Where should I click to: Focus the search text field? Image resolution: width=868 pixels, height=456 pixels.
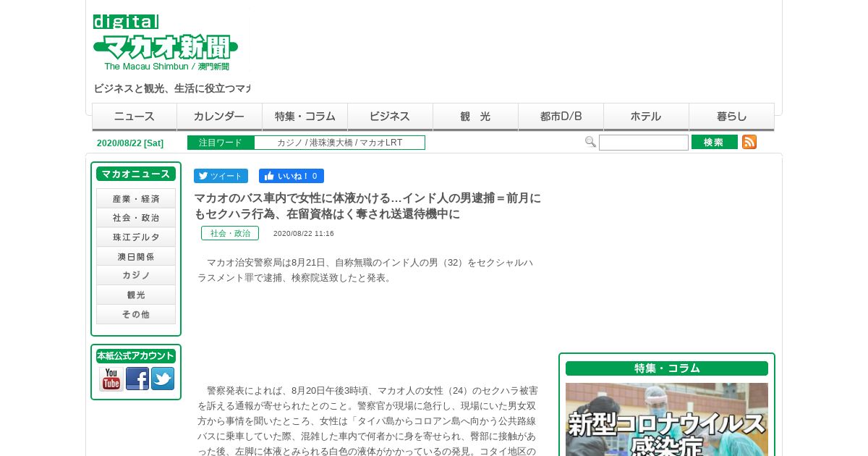[x=644, y=143]
